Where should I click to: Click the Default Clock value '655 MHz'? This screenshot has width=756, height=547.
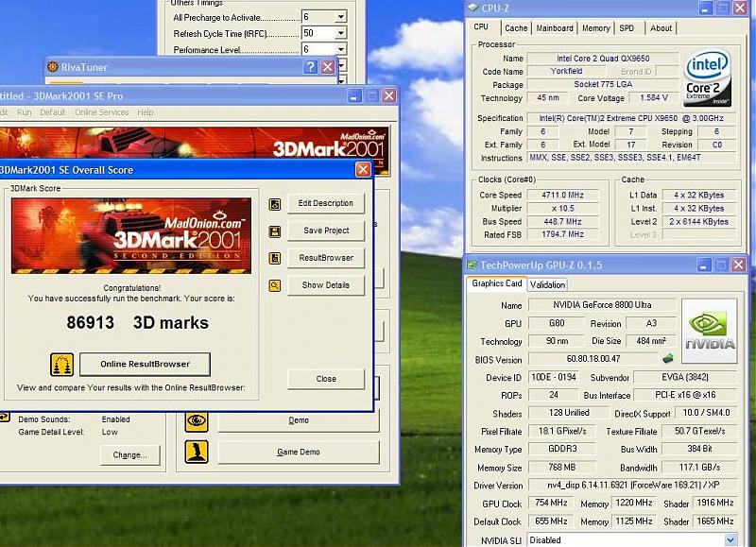point(551,521)
